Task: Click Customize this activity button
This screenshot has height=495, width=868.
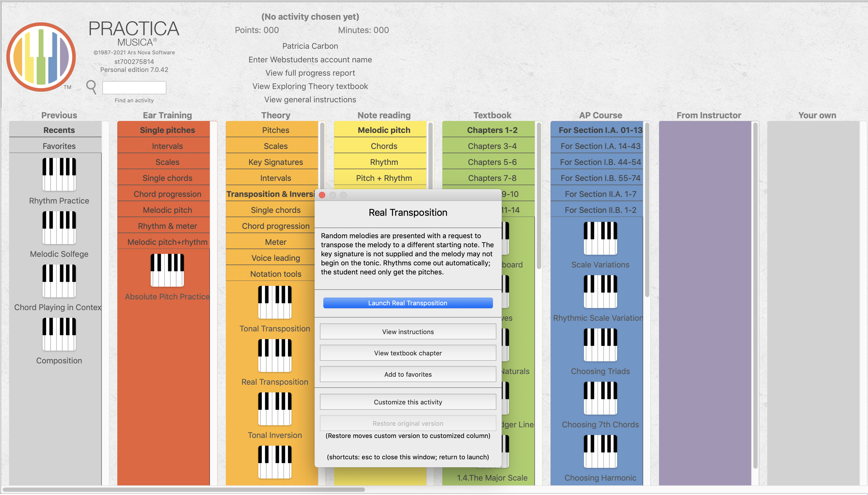Action: click(x=408, y=402)
